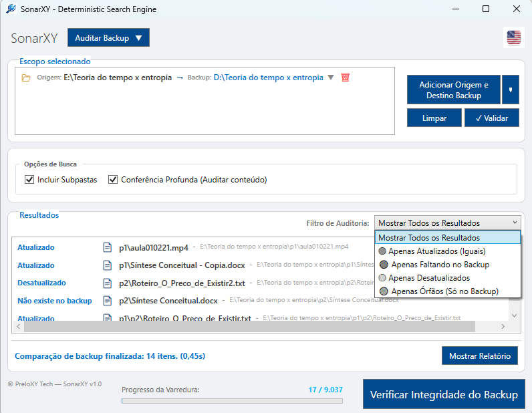Click Comparação de backup finalizada status text
The height and width of the screenshot is (413, 532).
110,356
